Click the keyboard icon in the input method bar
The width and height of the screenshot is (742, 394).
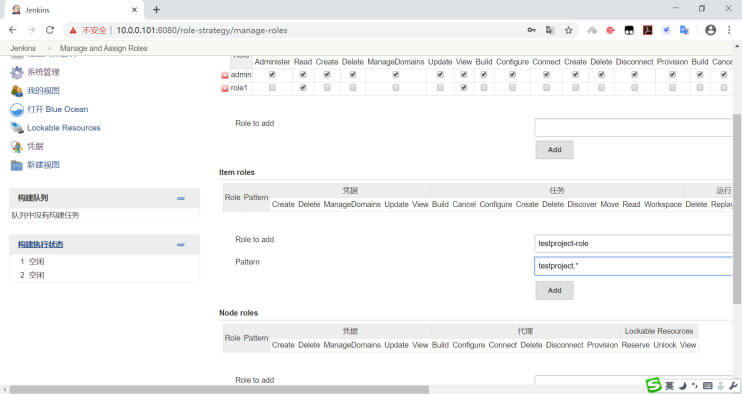click(x=707, y=386)
